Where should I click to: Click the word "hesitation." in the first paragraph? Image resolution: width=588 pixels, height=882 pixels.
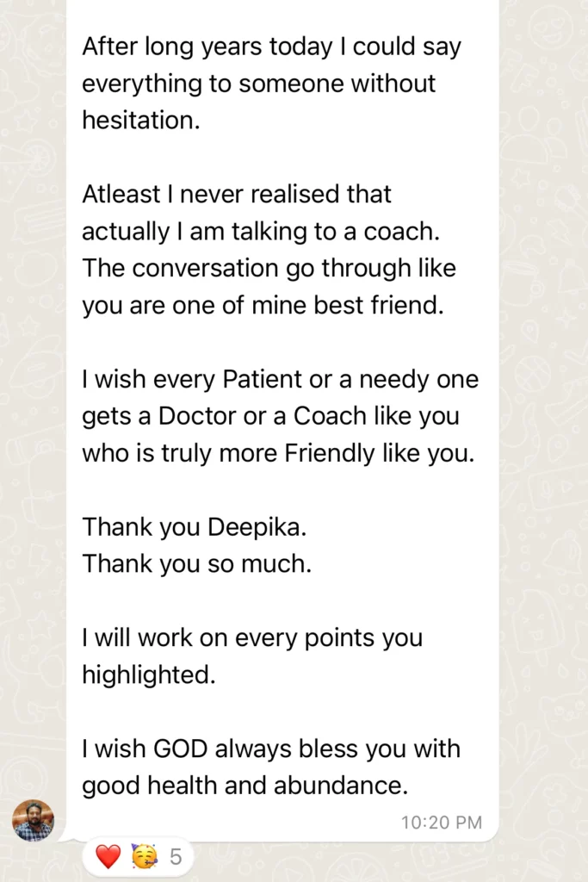(140, 121)
